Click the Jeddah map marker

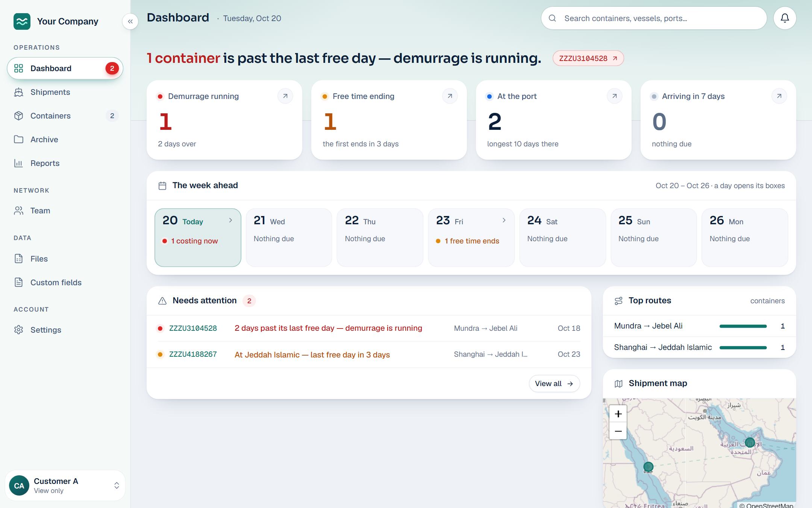coord(648,467)
